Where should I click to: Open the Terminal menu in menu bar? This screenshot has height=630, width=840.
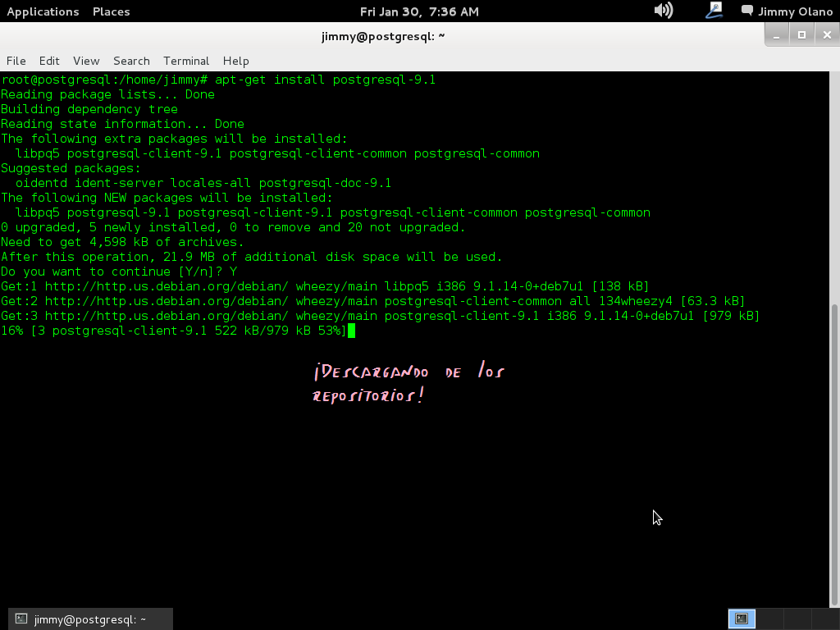pos(186,61)
